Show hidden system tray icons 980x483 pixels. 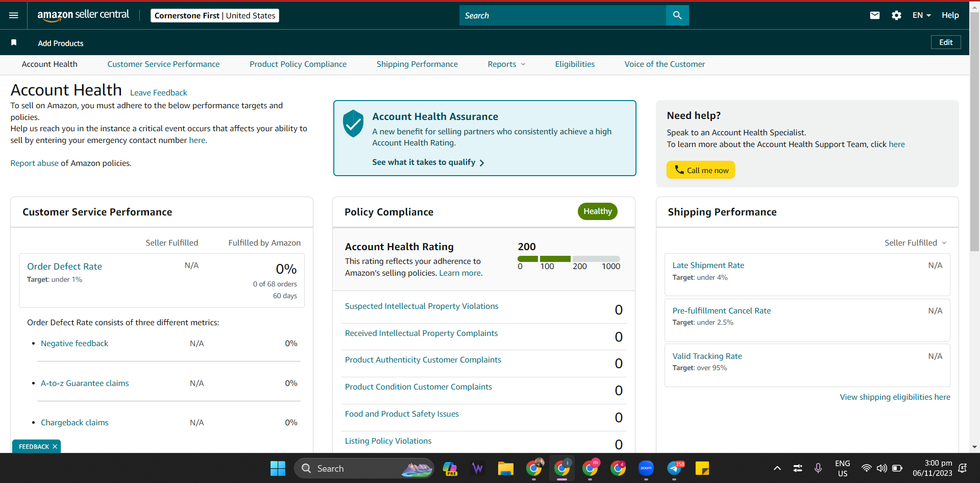[777, 468]
